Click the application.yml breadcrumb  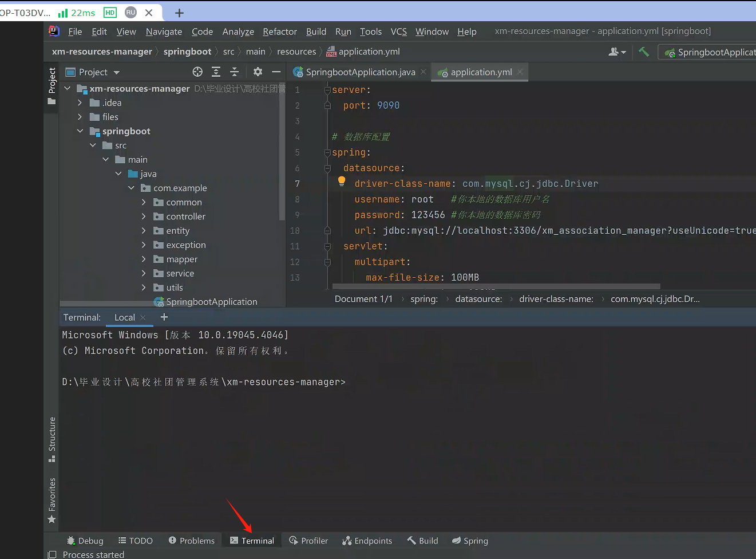click(x=363, y=52)
